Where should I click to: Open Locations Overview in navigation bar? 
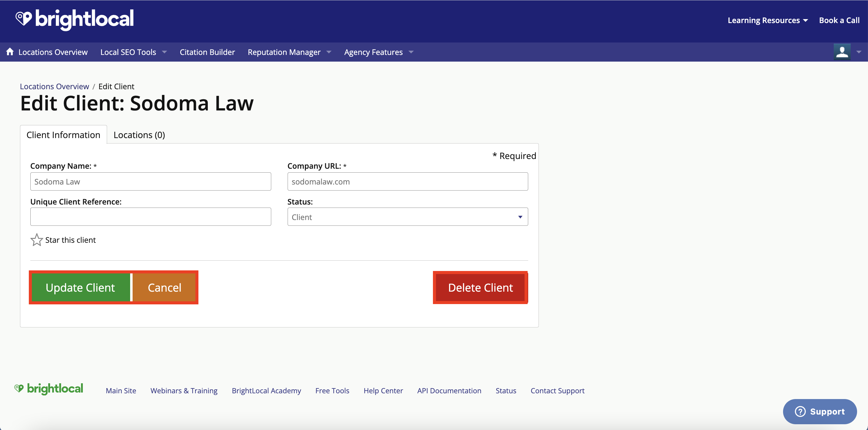[x=53, y=52]
